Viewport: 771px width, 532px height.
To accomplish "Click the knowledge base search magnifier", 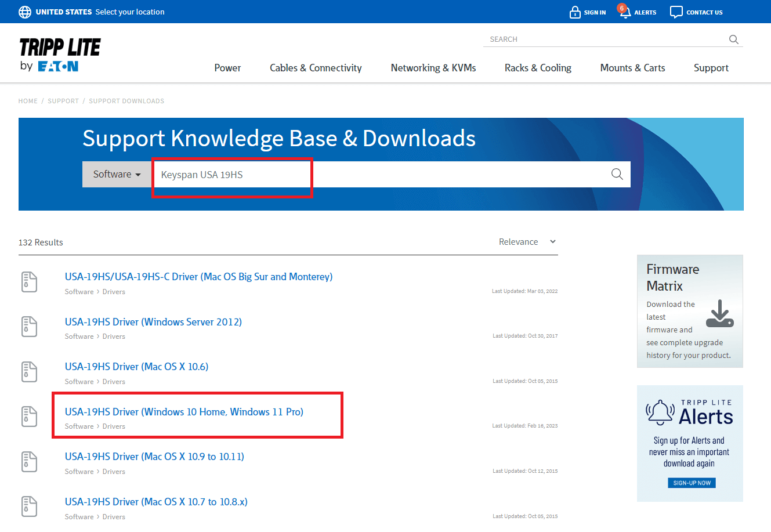I will [617, 174].
